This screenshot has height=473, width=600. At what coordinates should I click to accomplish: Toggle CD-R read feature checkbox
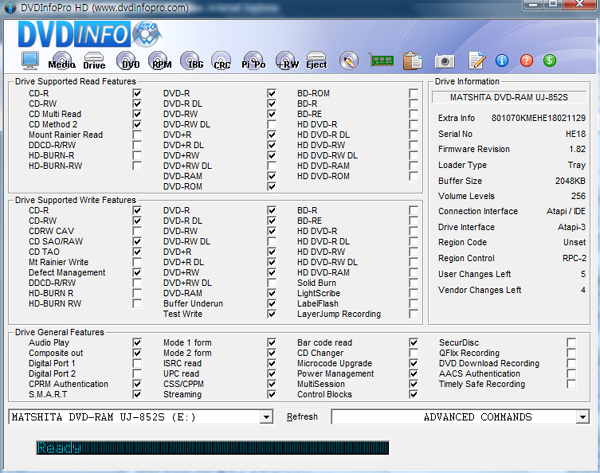pyautogui.click(x=137, y=93)
